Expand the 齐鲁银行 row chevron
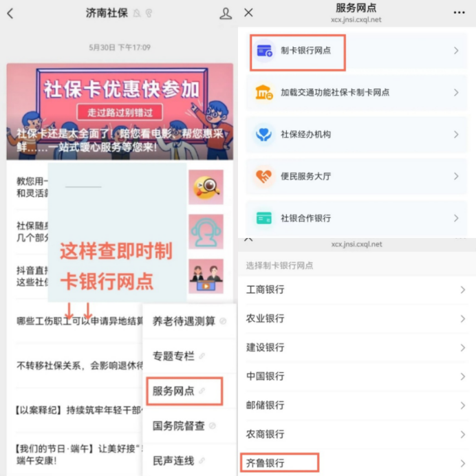 coord(463,463)
